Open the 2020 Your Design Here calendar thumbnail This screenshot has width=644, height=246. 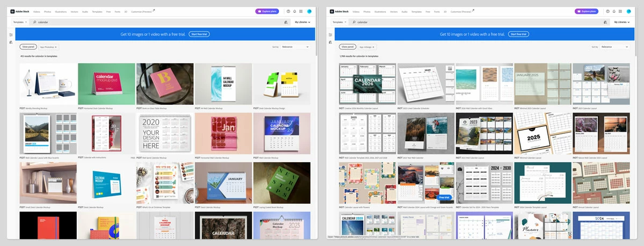click(165, 133)
